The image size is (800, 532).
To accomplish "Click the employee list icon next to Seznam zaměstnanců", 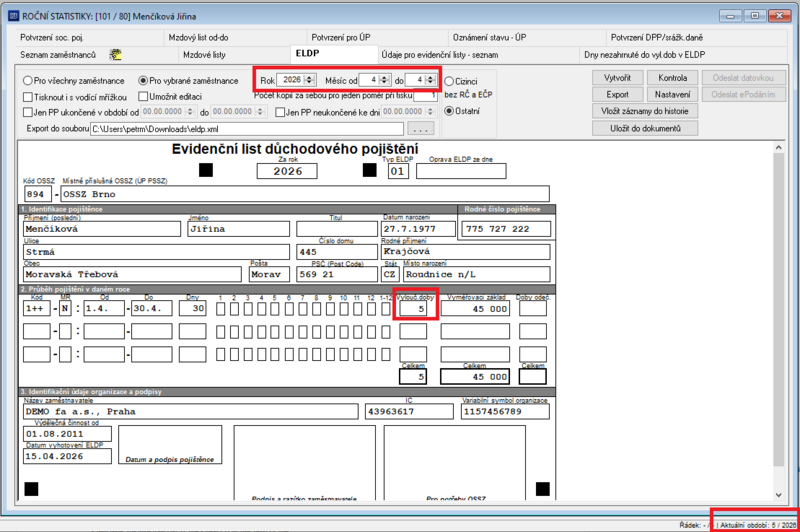I will point(116,55).
